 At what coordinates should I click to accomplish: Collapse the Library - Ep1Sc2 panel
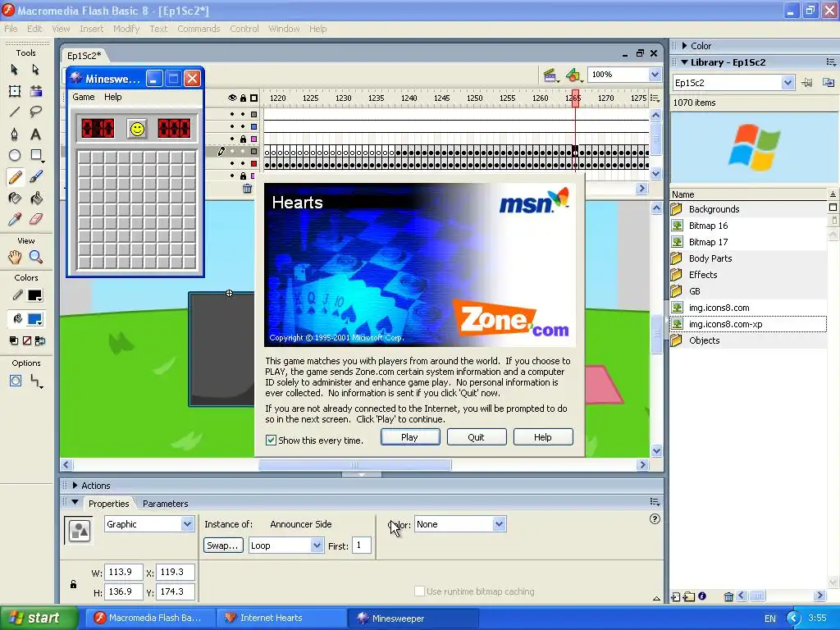pos(685,62)
